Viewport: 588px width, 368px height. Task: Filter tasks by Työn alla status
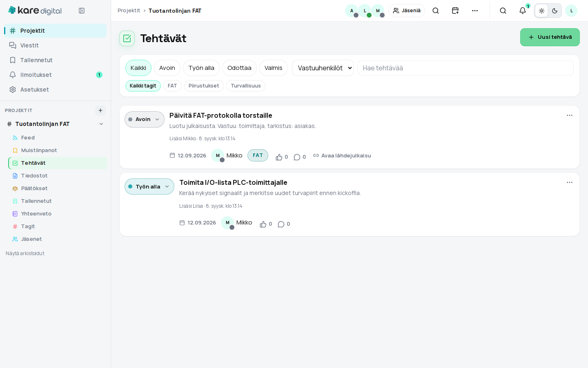point(201,68)
